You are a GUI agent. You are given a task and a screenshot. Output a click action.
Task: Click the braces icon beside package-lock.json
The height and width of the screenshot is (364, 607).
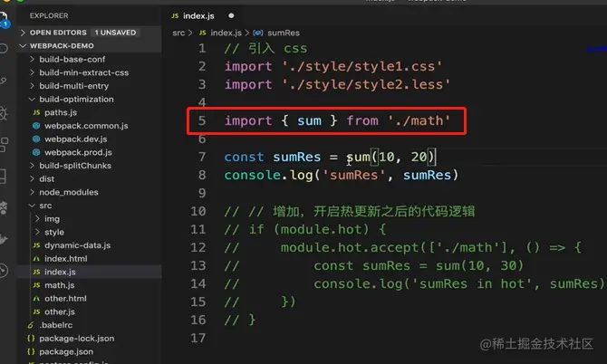[x=31, y=339]
